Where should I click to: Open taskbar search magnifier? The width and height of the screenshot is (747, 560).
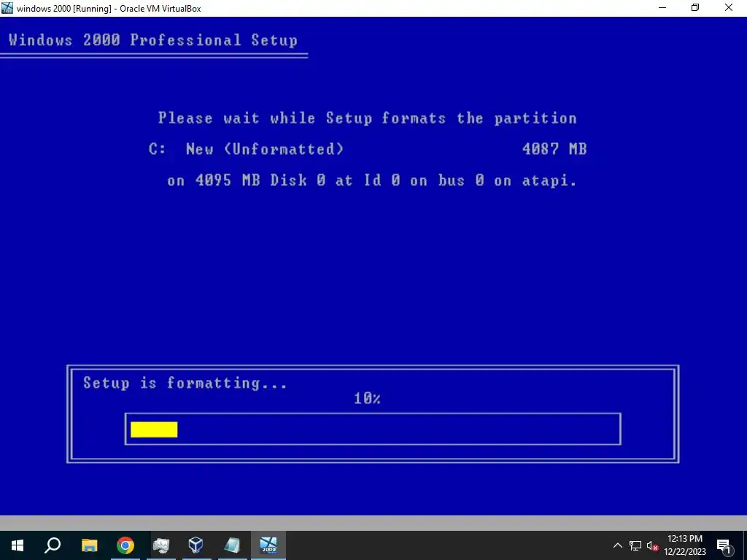53,545
